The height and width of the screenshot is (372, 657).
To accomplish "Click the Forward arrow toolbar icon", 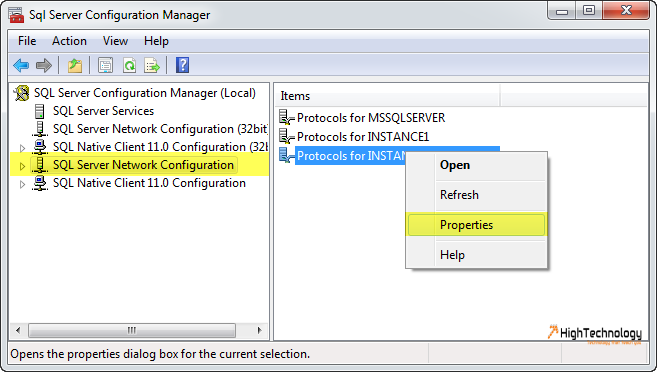I will click(x=44, y=65).
